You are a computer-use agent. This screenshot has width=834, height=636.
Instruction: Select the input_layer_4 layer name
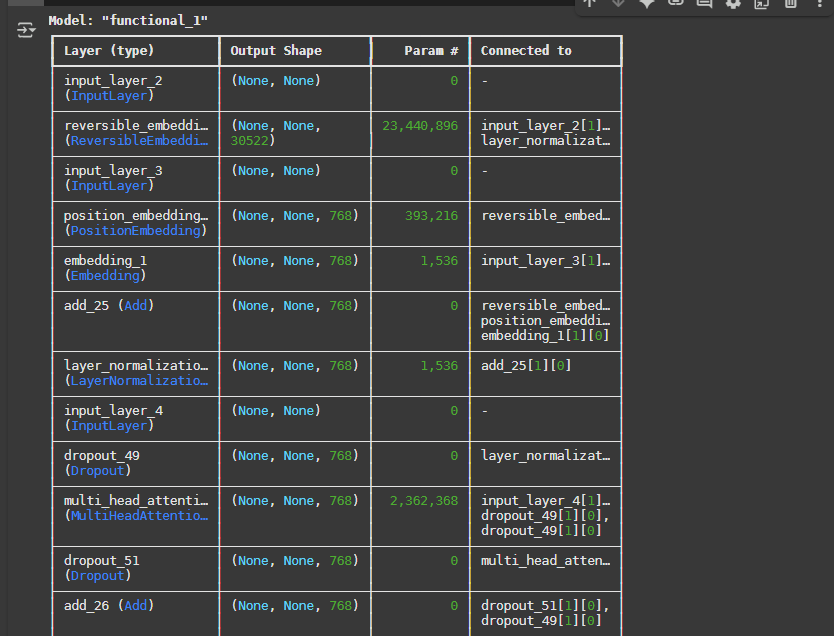[x=113, y=411]
